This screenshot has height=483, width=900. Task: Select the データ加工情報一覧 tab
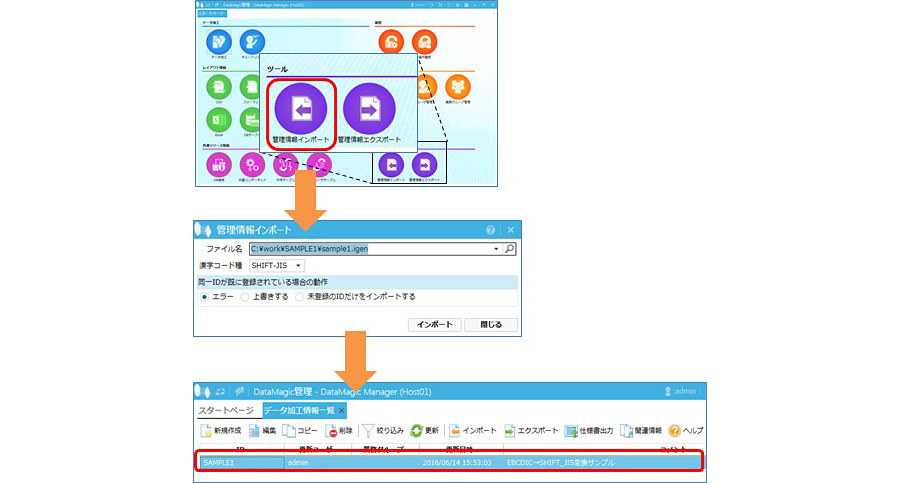pyautogui.click(x=299, y=410)
